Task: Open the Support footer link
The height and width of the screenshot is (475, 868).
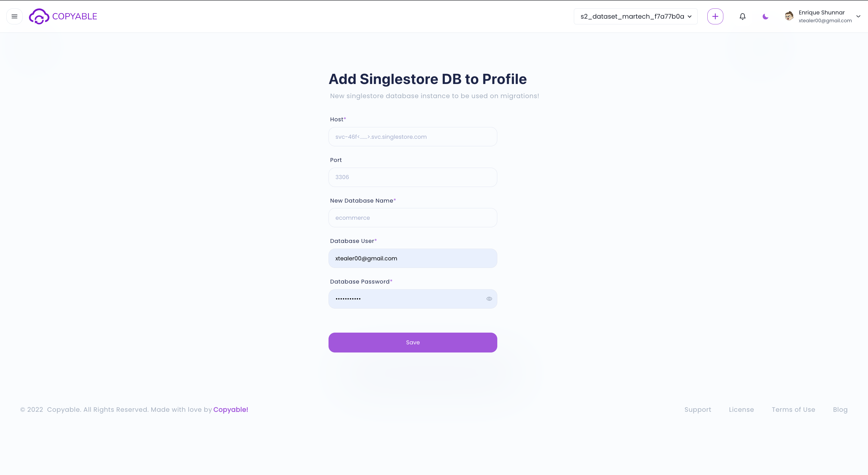Action: point(697,410)
